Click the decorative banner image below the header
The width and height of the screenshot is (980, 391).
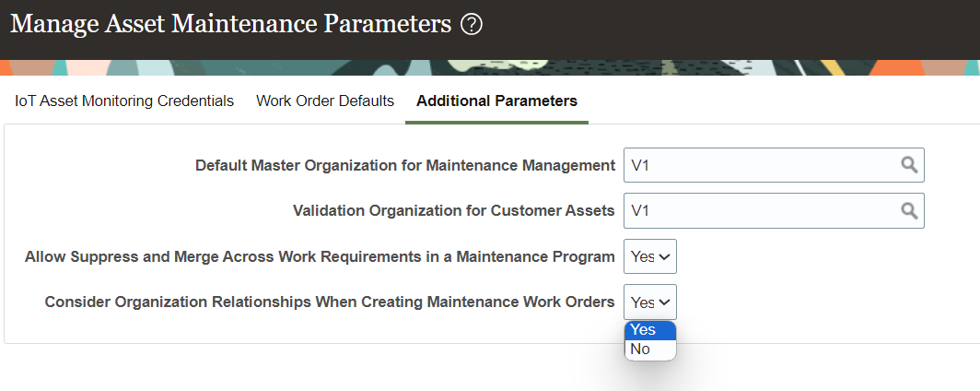(x=490, y=67)
